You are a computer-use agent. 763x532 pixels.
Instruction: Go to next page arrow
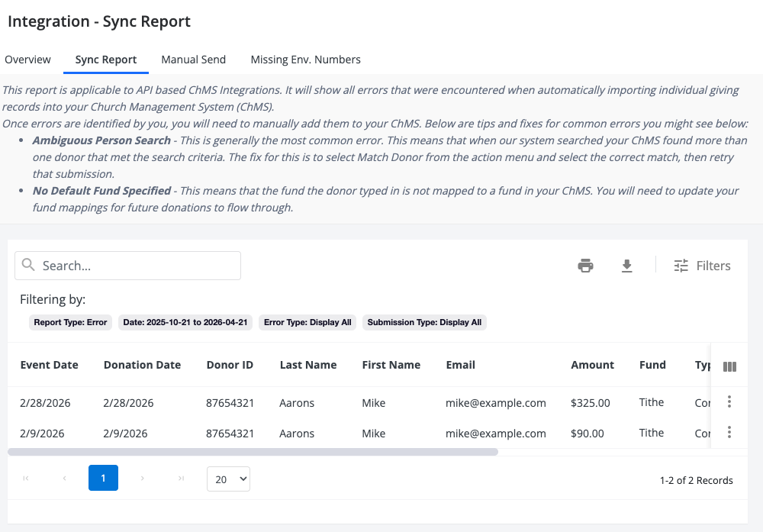[x=142, y=479]
